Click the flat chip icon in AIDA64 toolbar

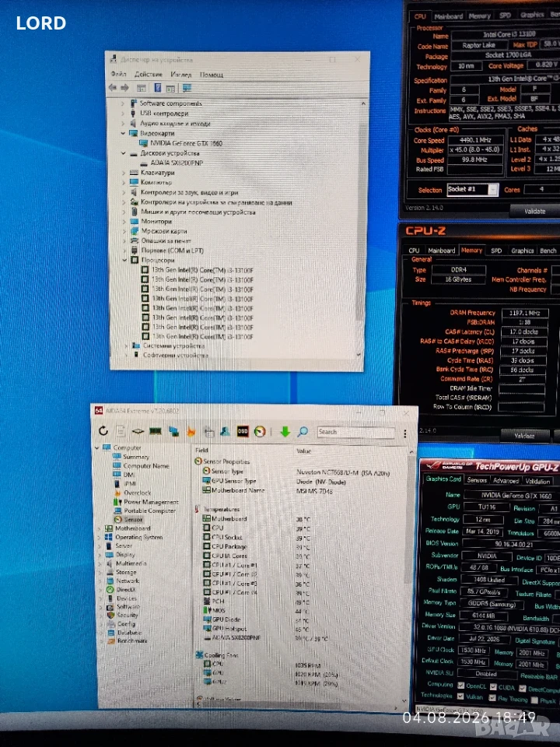(x=138, y=431)
